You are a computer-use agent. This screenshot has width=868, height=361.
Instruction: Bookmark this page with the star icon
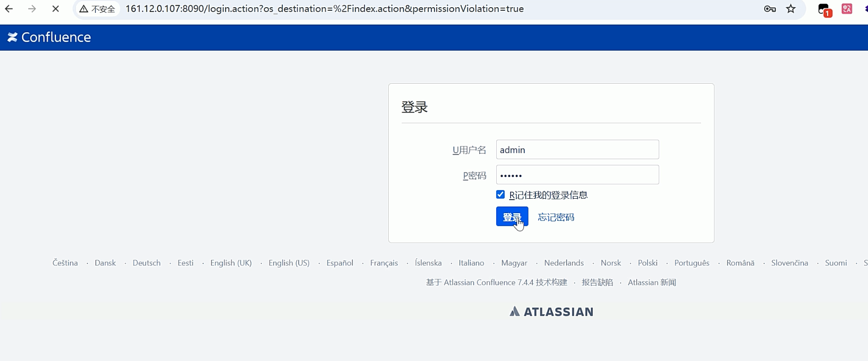click(x=791, y=9)
